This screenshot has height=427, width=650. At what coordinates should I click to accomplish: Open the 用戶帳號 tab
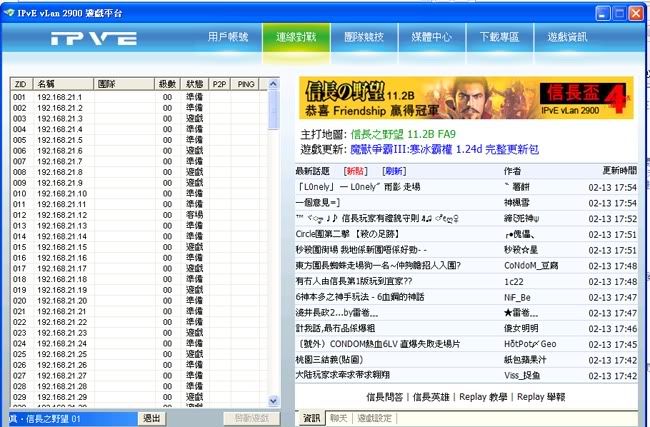click(x=227, y=37)
